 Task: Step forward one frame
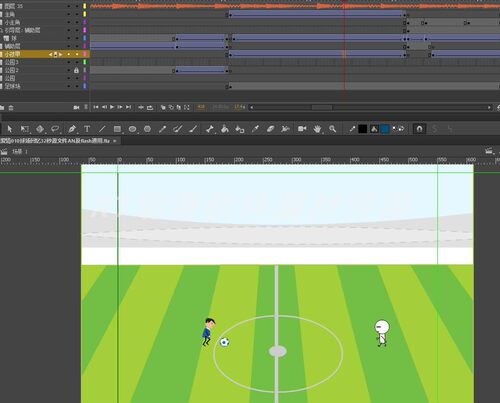coord(120,107)
